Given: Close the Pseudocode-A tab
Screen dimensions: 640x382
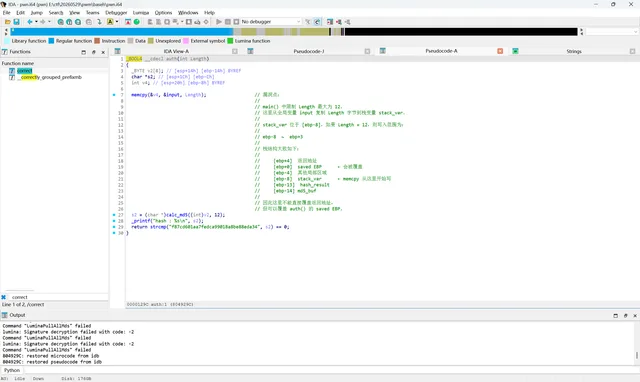Looking at the screenshot, I should tap(500, 51).
